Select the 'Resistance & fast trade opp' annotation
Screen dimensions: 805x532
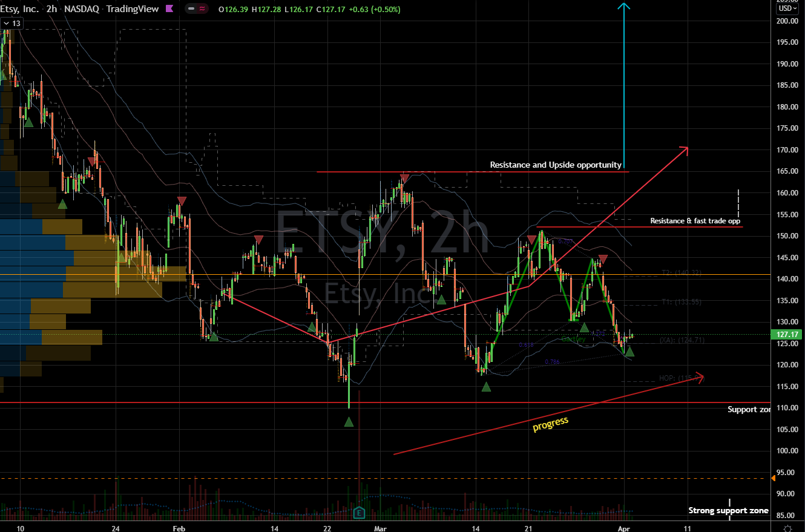[x=695, y=221]
